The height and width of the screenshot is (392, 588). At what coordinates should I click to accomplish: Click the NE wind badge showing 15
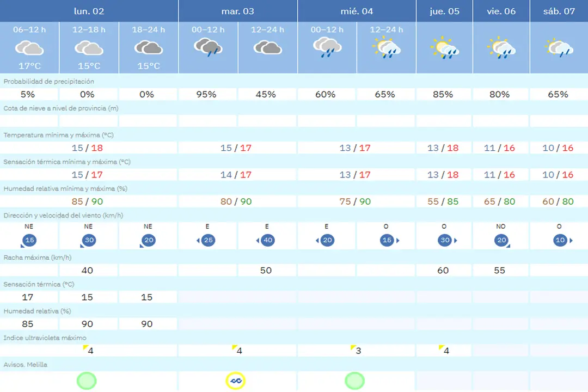click(x=29, y=240)
